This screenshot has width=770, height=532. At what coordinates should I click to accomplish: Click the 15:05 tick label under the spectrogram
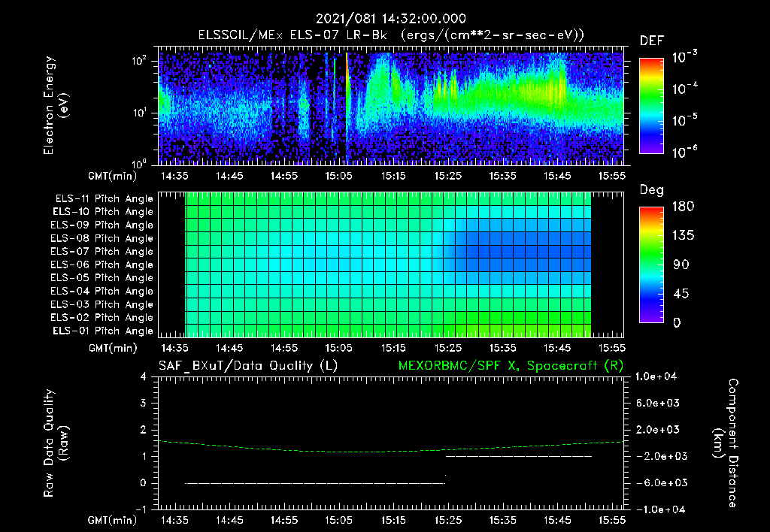[338, 176]
